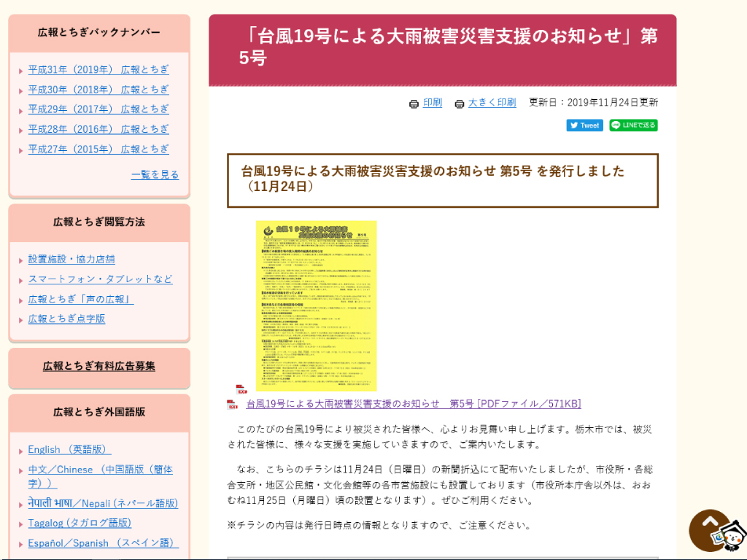The width and height of the screenshot is (747, 560).
Task: Click the boxed heading を発行しました（11月24日）
Action: coord(443,181)
